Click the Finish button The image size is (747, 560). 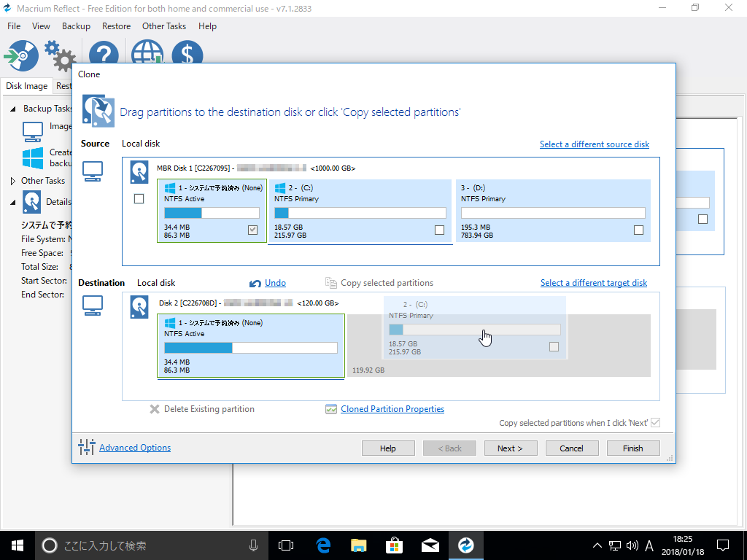(632, 448)
